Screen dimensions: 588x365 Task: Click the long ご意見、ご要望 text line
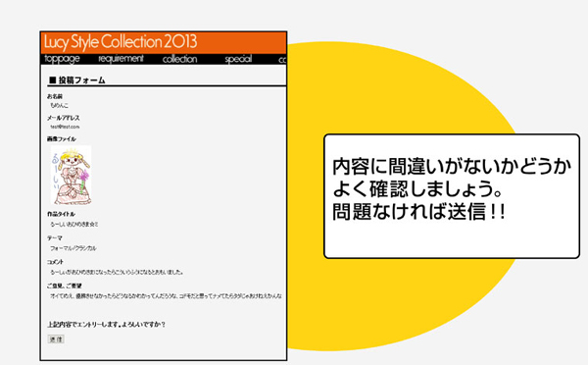point(166,296)
